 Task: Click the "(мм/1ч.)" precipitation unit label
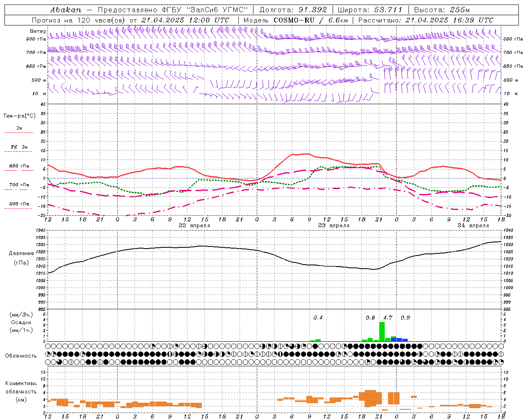tap(21, 330)
